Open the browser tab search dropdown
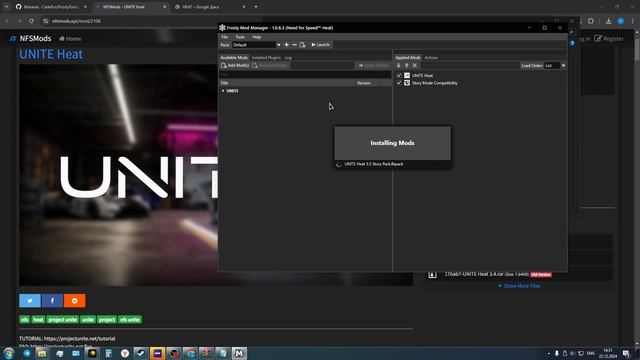 6,7
